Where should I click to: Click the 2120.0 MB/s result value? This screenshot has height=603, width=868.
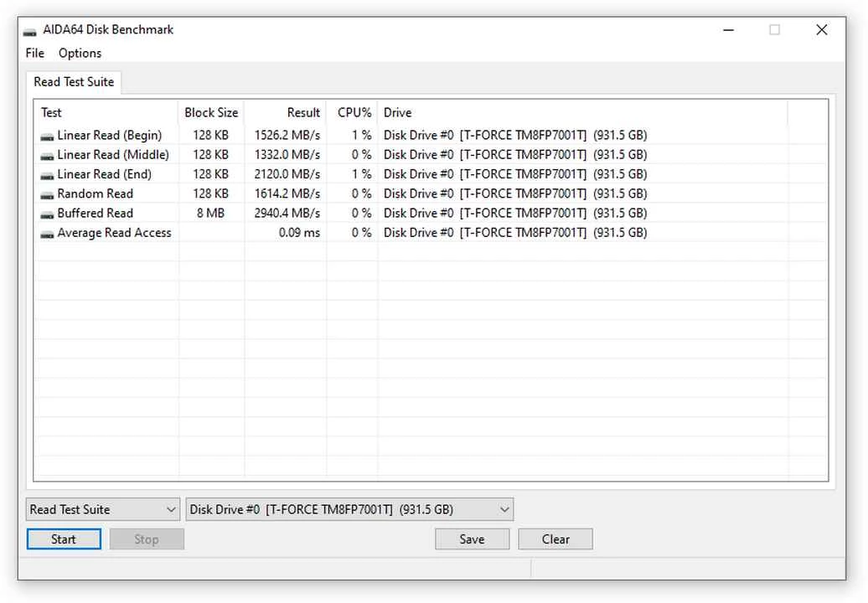coord(287,174)
